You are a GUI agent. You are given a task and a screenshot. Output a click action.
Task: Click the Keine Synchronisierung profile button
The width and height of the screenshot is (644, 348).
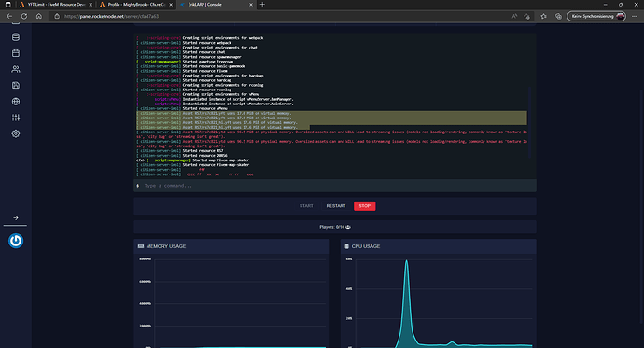[596, 17]
